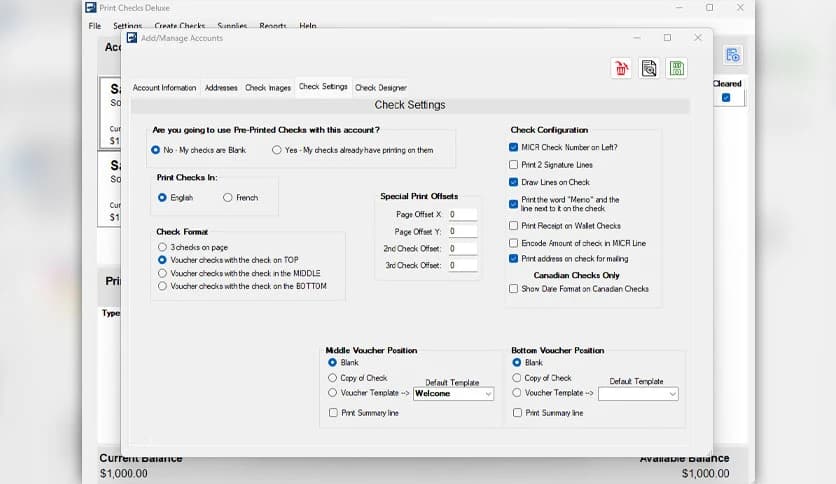
Task: Toggle MICR Check Number on Left checkbox
Action: click(x=513, y=147)
